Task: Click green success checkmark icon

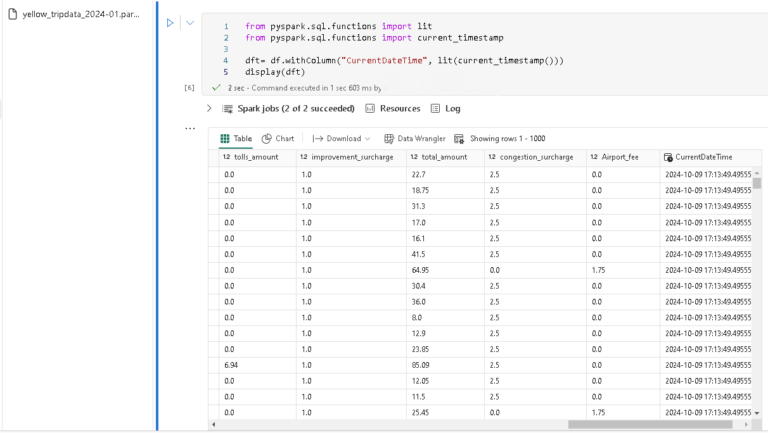Action: coord(216,88)
